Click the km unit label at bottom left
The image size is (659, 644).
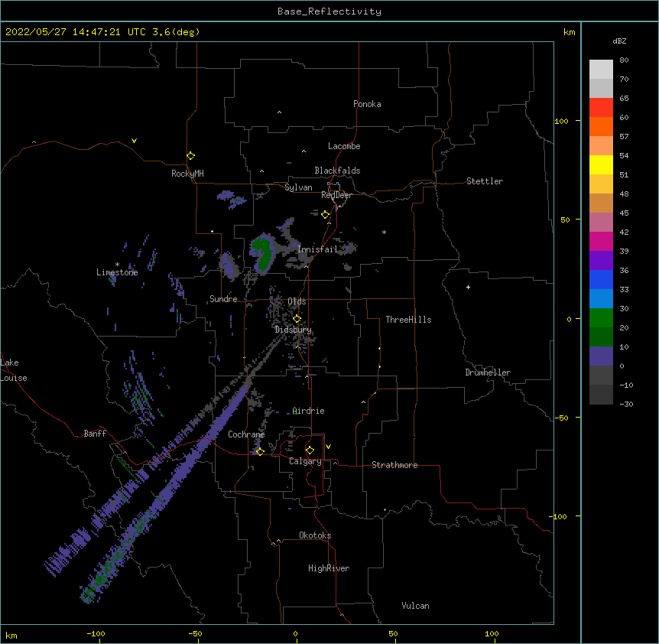(x=11, y=635)
